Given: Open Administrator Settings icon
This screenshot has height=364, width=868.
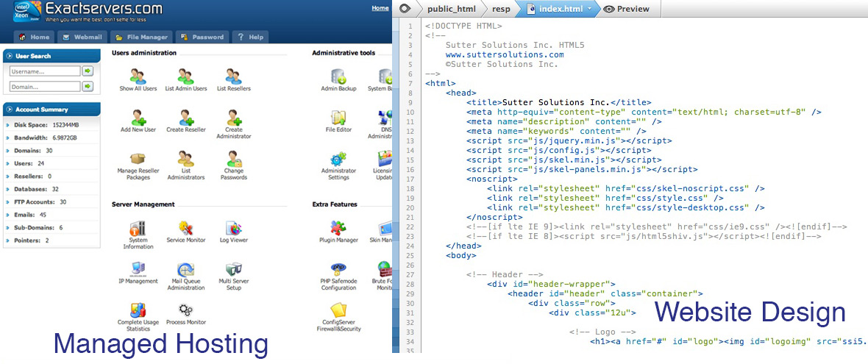Looking at the screenshot, I should click(x=338, y=159).
